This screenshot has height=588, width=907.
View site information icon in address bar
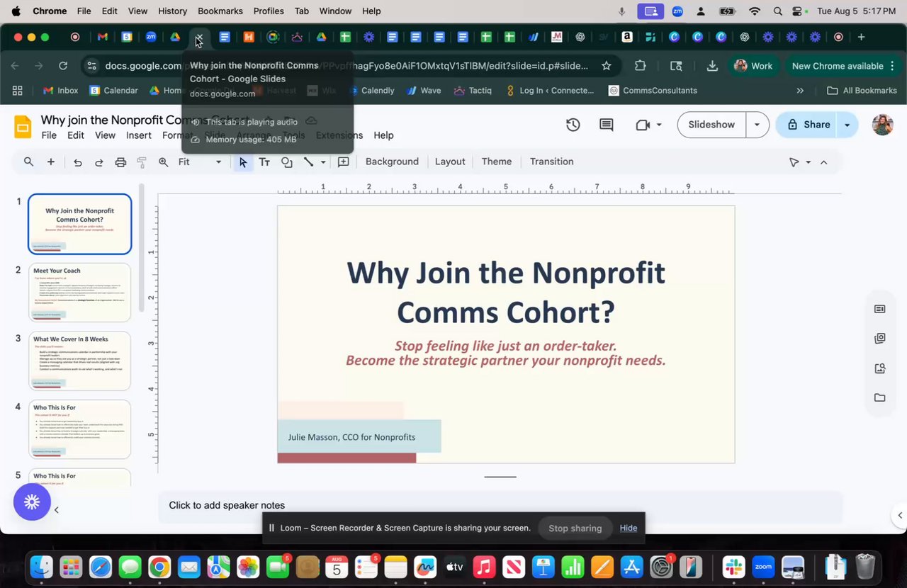point(91,66)
